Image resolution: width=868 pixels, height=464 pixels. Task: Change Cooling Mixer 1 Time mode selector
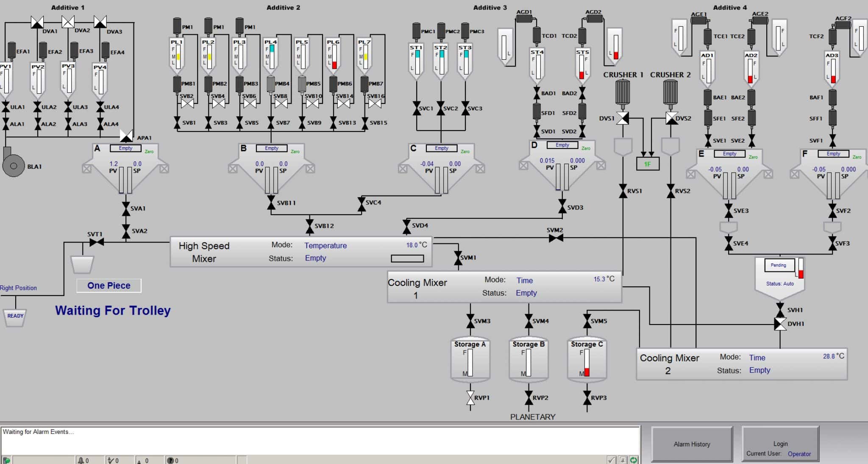[x=524, y=280]
